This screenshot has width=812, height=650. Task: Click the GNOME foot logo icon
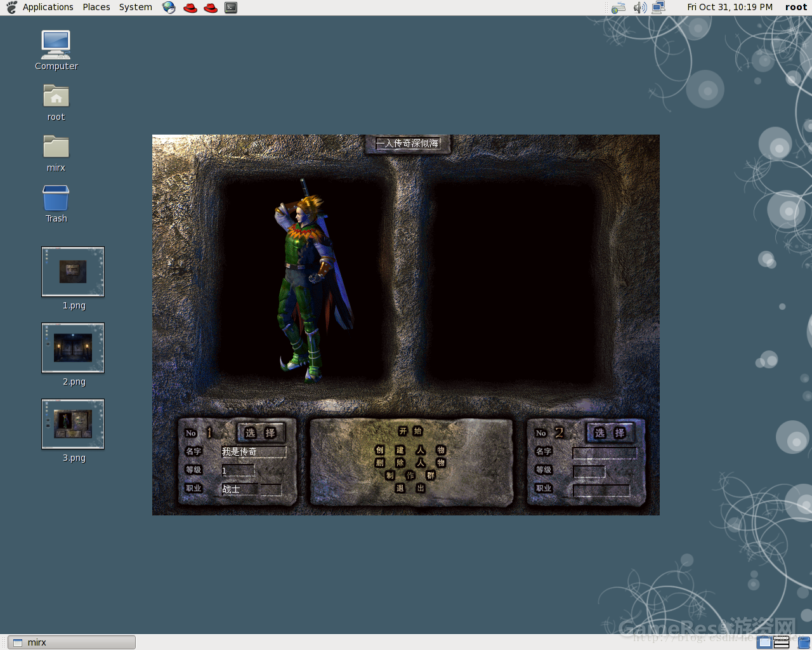(x=11, y=8)
